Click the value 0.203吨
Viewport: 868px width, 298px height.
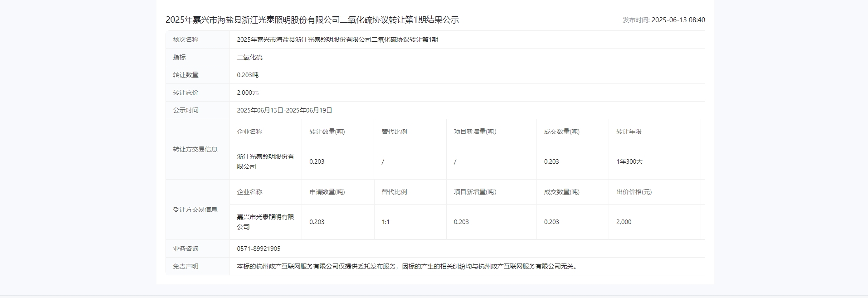(x=248, y=75)
